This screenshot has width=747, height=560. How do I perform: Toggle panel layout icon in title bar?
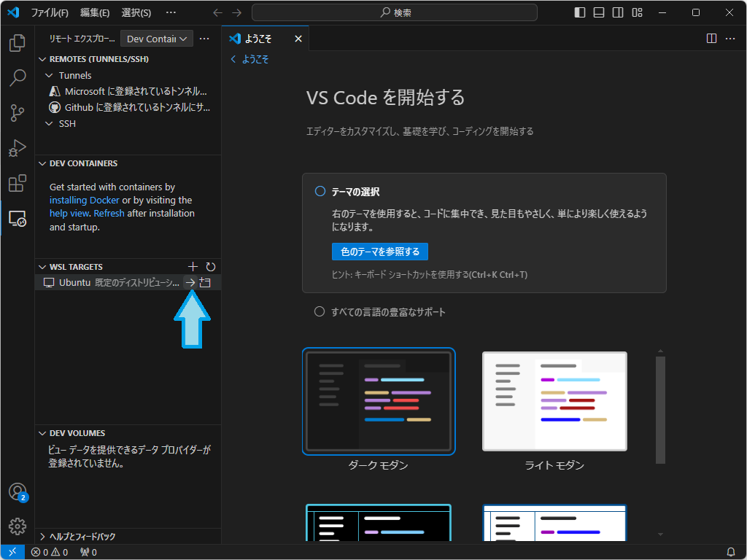point(599,12)
